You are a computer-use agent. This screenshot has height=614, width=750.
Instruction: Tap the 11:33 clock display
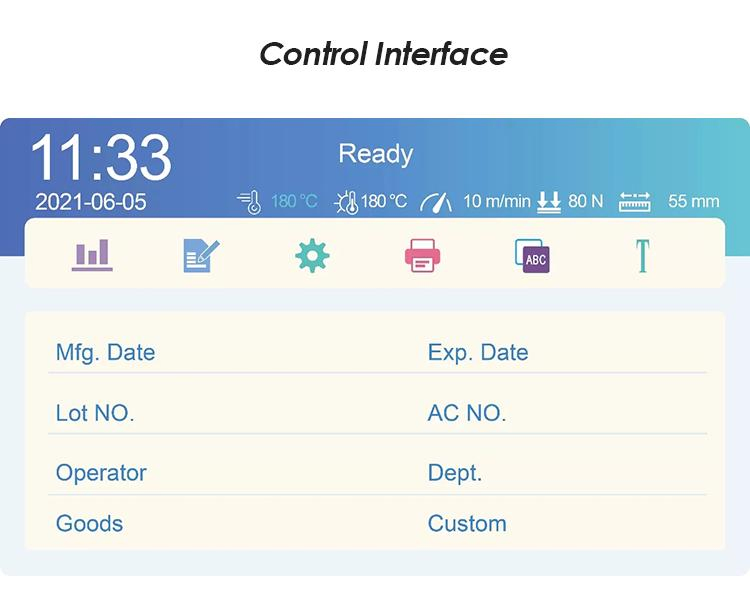tap(100, 157)
